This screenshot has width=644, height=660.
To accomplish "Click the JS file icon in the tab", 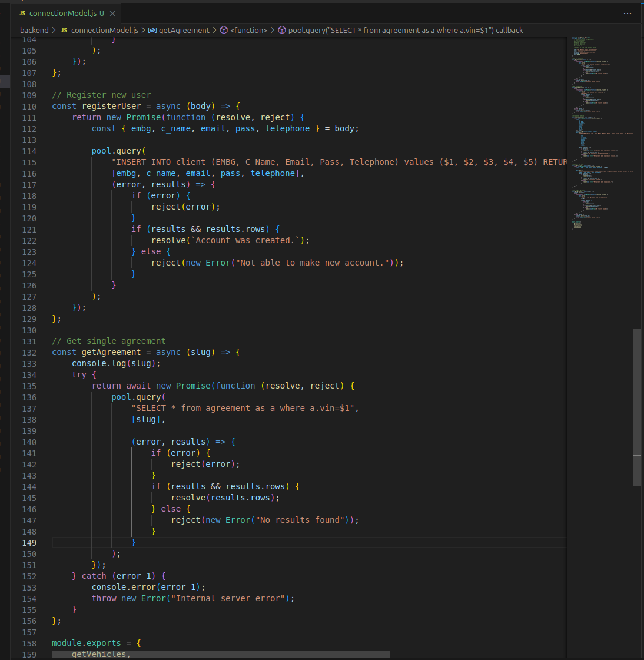I will pyautogui.click(x=22, y=13).
